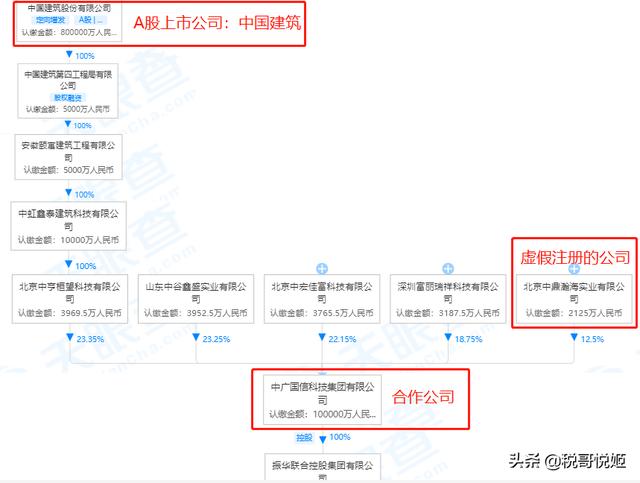Open the 中虹鑫泰建筑科技有限公司 node

tap(68, 226)
